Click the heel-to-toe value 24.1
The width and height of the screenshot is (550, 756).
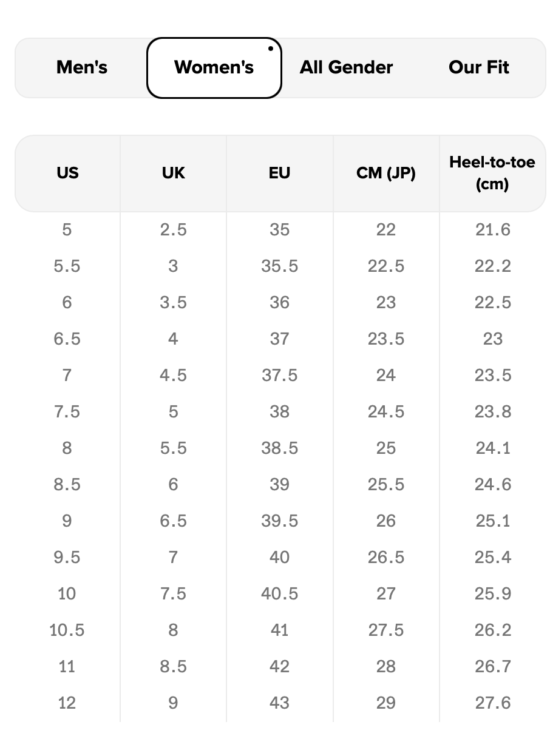[492, 448]
